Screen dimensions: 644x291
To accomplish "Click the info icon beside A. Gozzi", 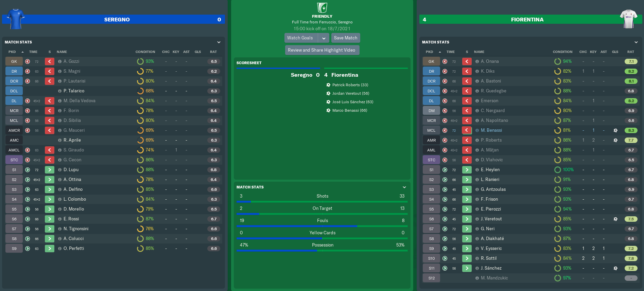I will click(60, 61).
